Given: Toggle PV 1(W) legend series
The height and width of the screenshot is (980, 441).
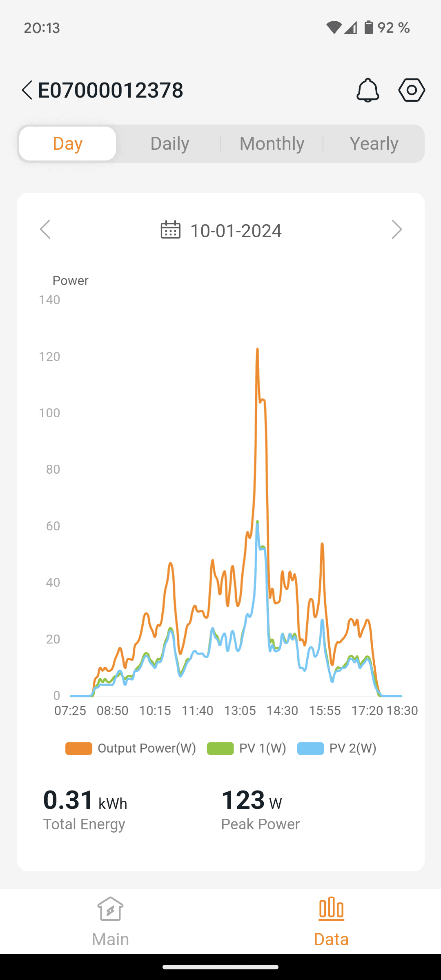Looking at the screenshot, I should point(247,748).
